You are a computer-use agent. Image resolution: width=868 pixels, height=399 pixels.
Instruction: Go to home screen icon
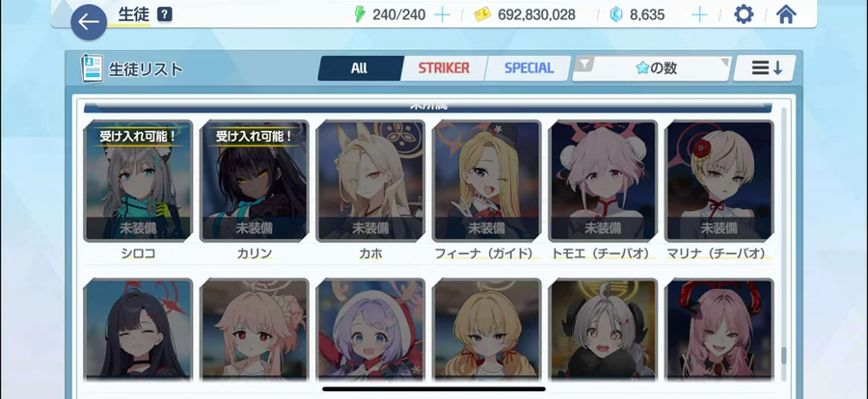click(786, 14)
